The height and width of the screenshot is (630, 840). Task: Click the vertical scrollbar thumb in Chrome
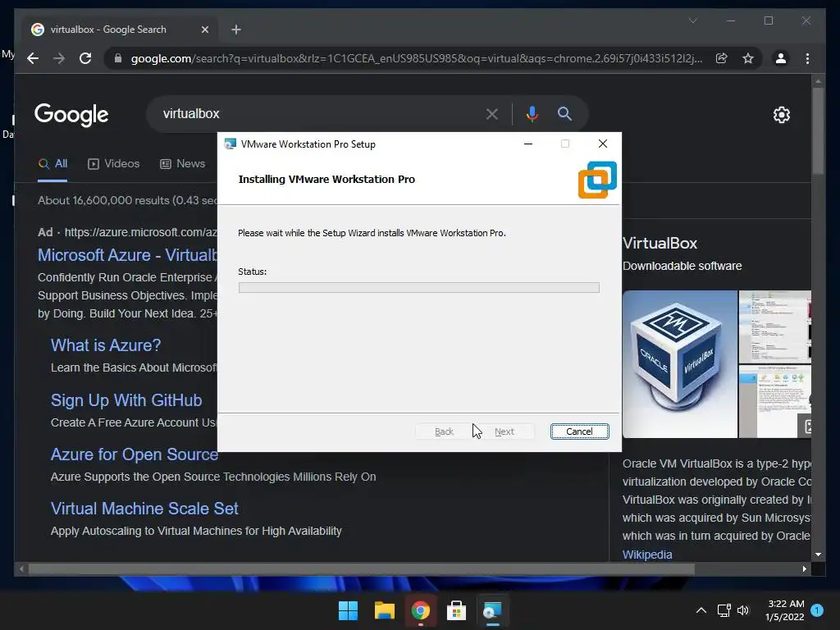[818, 130]
